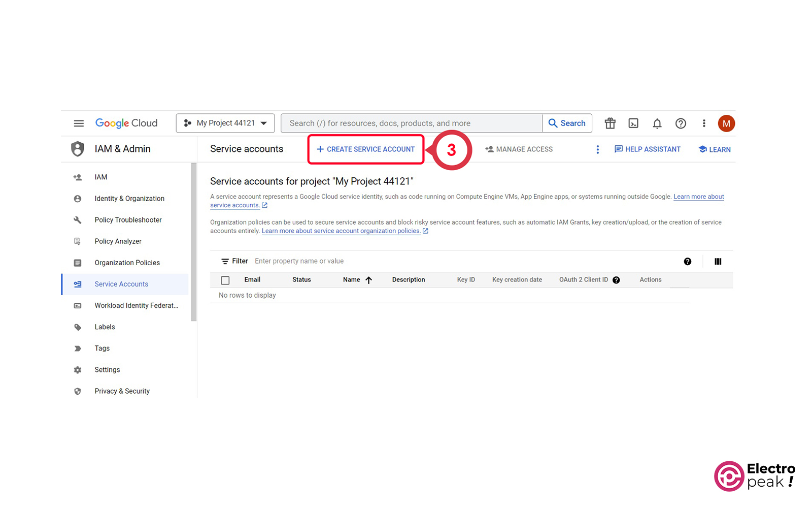Click the Labels tag icon
The image size is (812, 508).
point(78,327)
